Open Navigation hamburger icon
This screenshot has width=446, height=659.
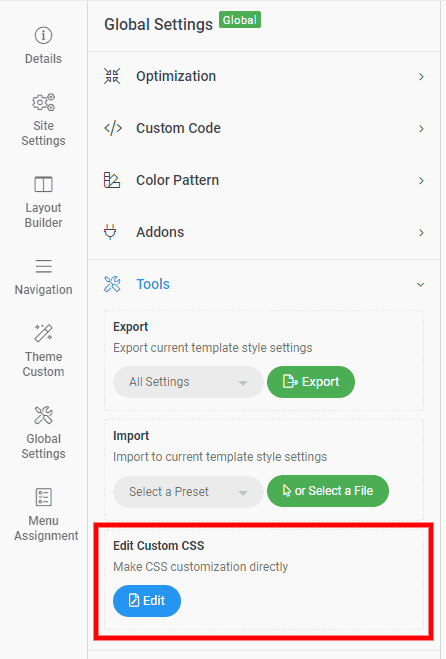pos(43,266)
